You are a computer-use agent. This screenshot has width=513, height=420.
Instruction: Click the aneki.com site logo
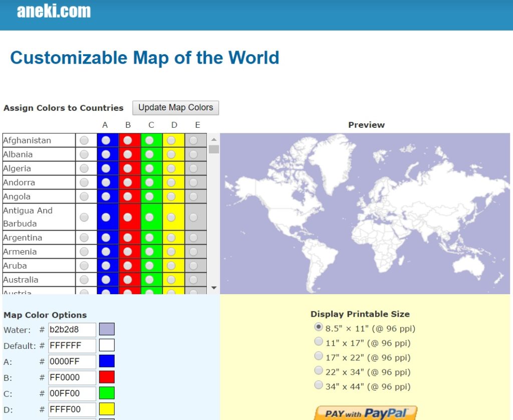pyautogui.click(x=54, y=11)
